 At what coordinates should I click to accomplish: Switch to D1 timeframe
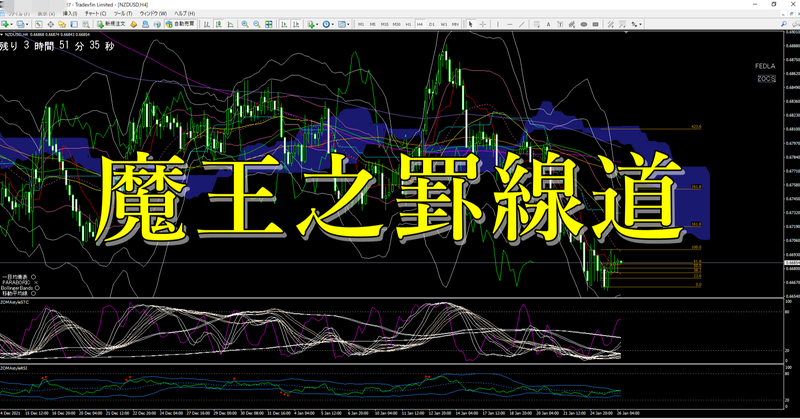pos(432,24)
